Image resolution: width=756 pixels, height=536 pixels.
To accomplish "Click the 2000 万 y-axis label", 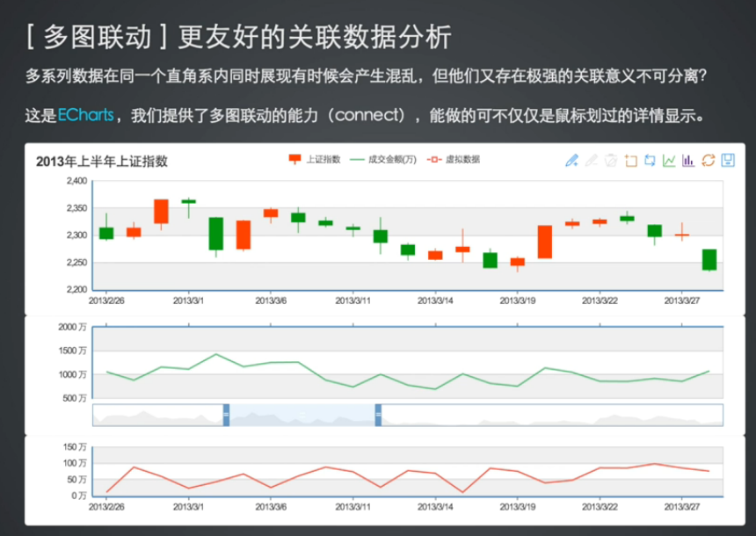I will [x=72, y=327].
